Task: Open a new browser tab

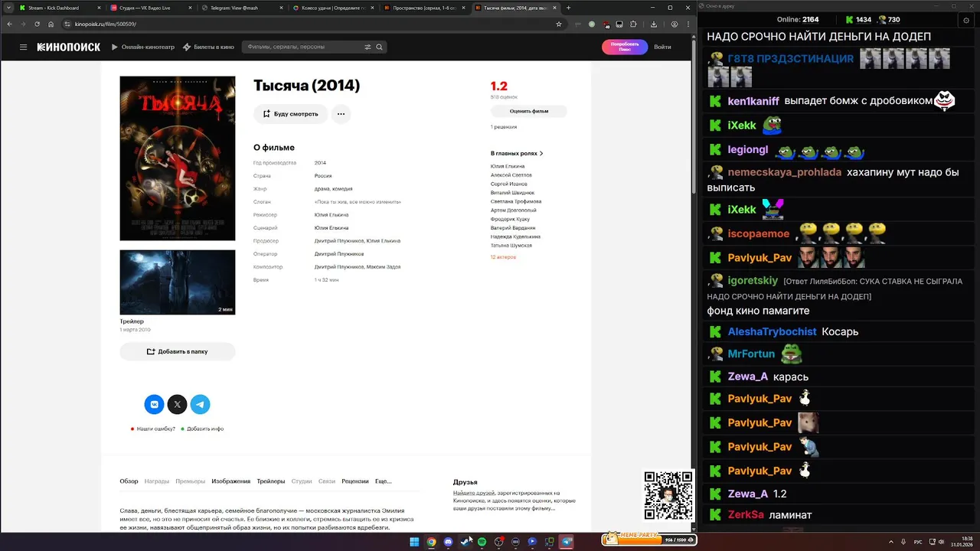Action: point(568,8)
